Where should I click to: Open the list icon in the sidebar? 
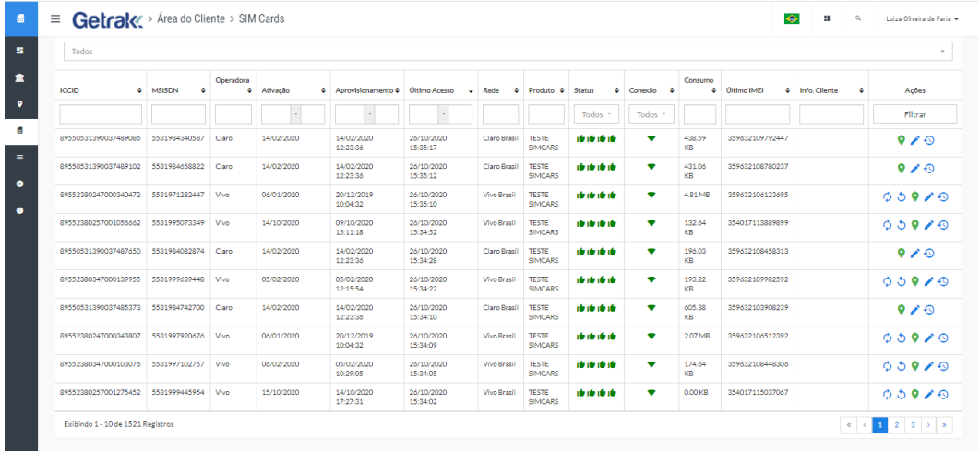[19, 157]
